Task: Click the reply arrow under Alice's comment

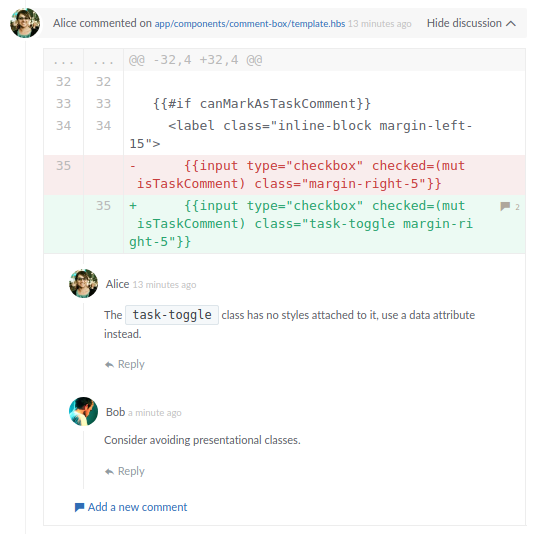Action: point(109,364)
